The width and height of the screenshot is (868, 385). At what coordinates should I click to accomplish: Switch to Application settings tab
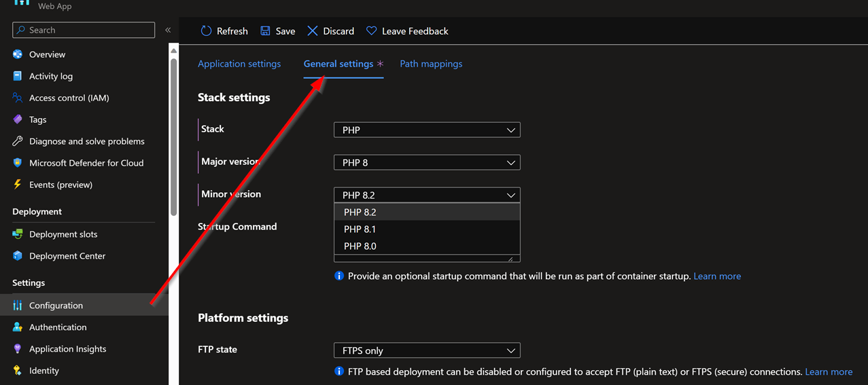click(239, 64)
